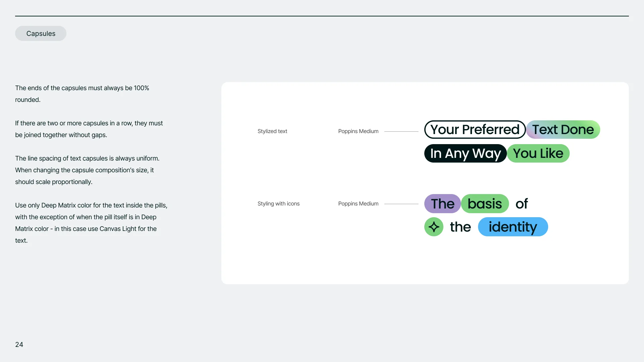Click the green sparkle star icon
This screenshot has height=362, width=644.
click(x=434, y=227)
